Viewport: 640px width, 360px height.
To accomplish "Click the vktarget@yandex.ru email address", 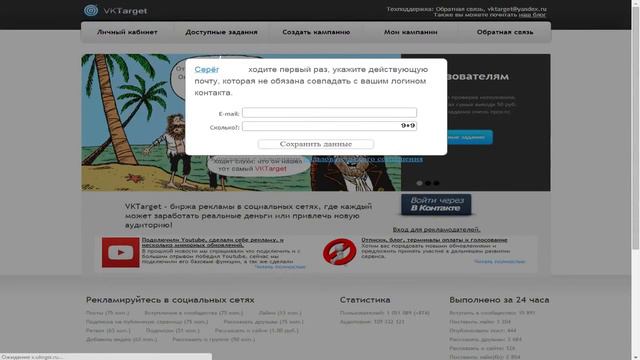I will tap(517, 9).
